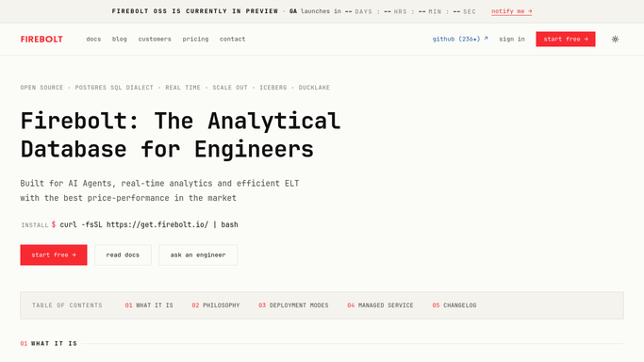Jump to 03 Deployment Modes section
This screenshot has height=362, width=644.
[293, 305]
